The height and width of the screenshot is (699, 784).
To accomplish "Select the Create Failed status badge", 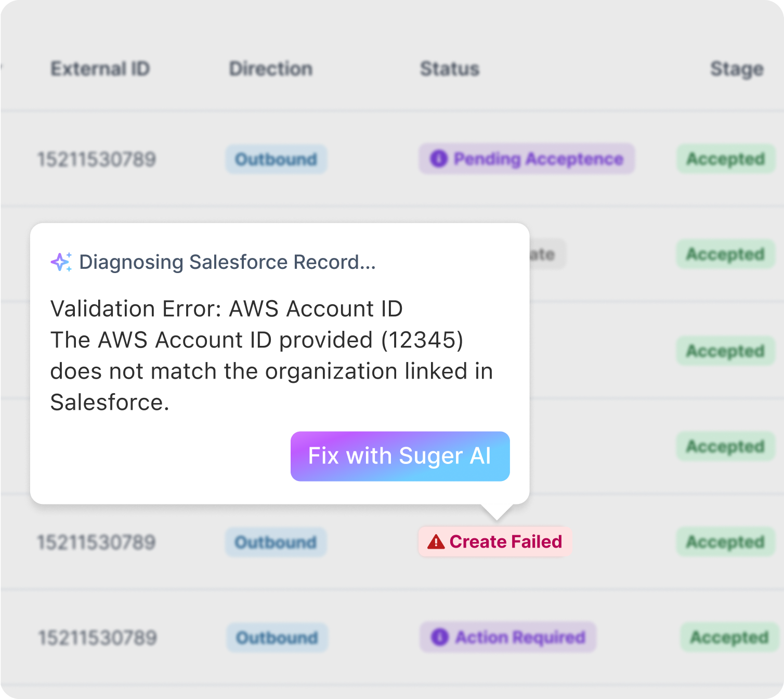I will [495, 542].
